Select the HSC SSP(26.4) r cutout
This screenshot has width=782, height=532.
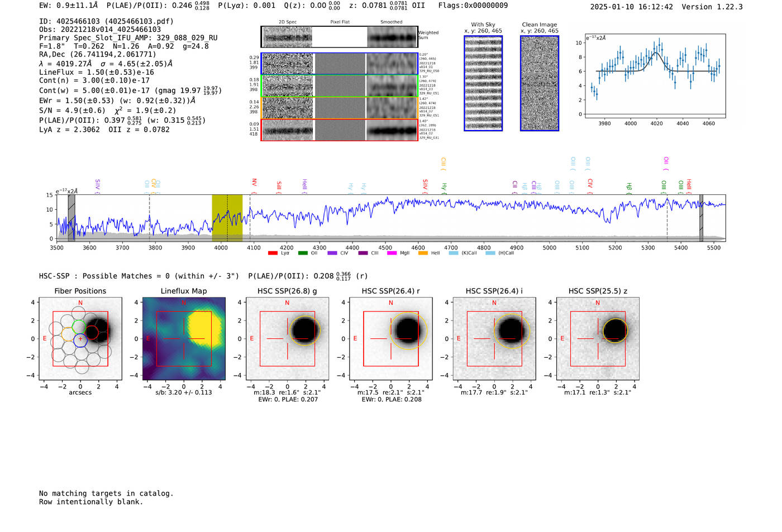[x=391, y=339]
